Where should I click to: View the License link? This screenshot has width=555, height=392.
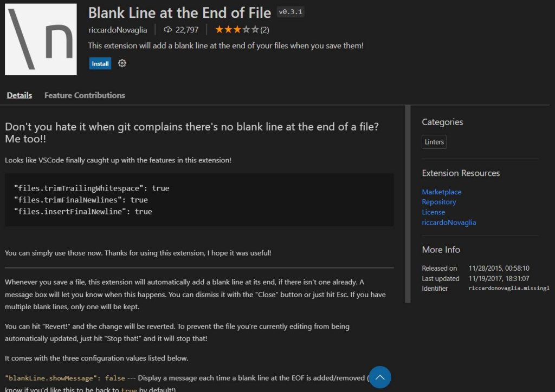pyautogui.click(x=433, y=212)
